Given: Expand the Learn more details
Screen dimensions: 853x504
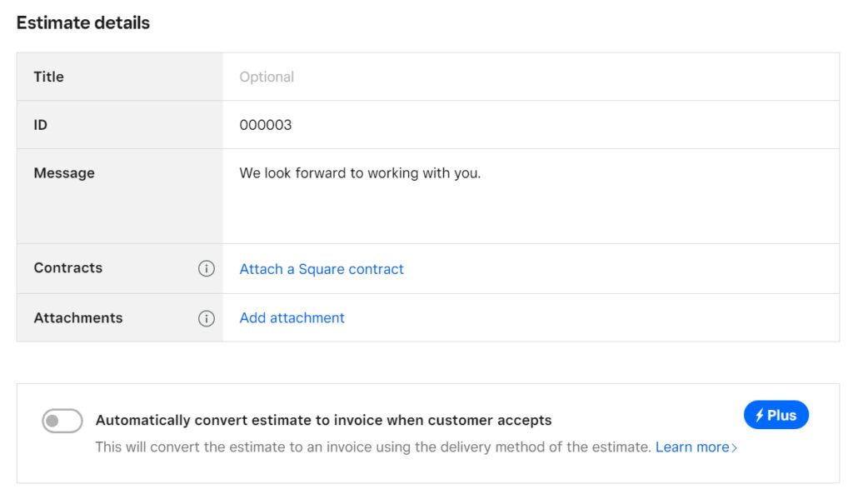Looking at the screenshot, I should click(695, 447).
